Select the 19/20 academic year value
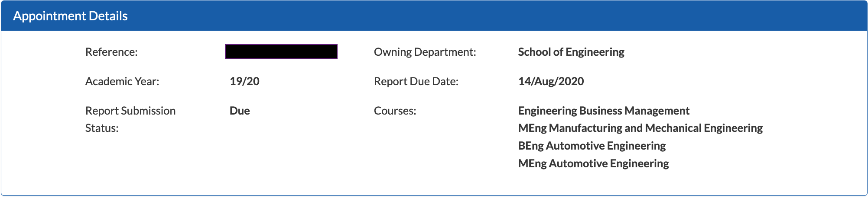This screenshot has height=198, width=868. click(x=244, y=81)
